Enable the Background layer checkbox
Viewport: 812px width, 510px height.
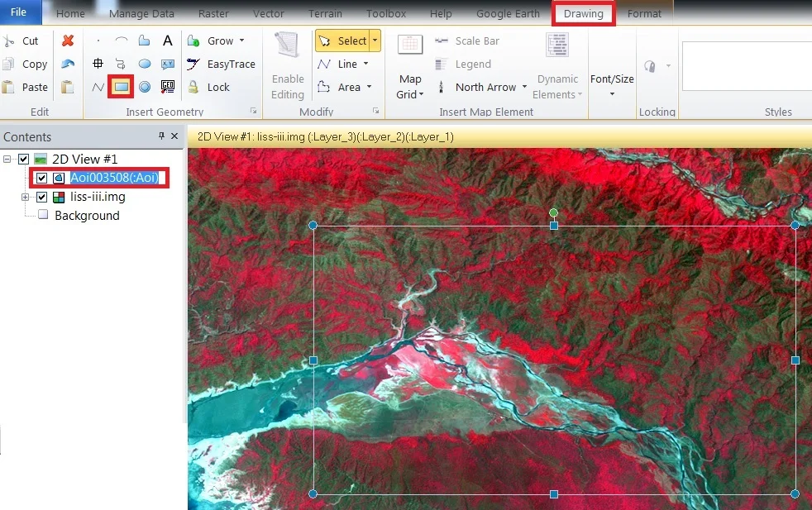point(42,215)
